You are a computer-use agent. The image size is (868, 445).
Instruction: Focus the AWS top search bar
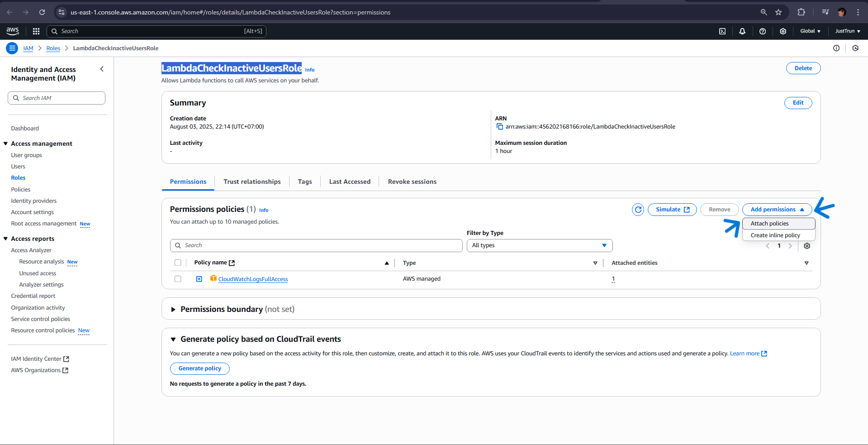(x=157, y=31)
